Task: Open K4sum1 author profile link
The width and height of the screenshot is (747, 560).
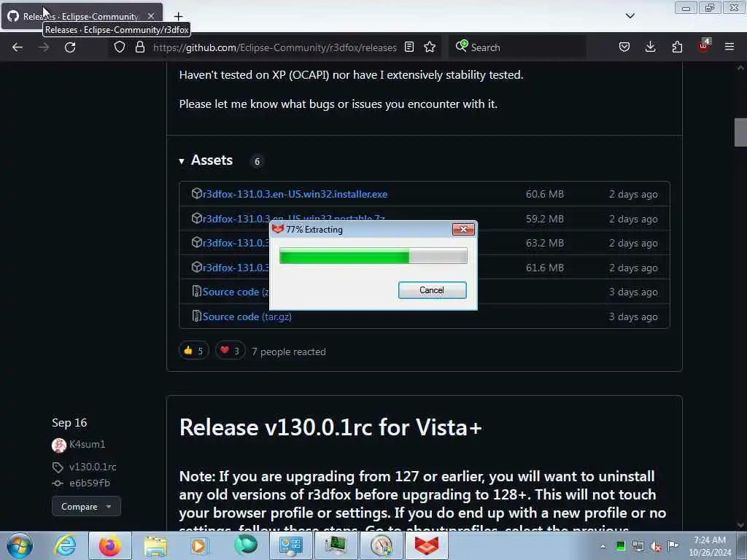Action: tap(88, 444)
